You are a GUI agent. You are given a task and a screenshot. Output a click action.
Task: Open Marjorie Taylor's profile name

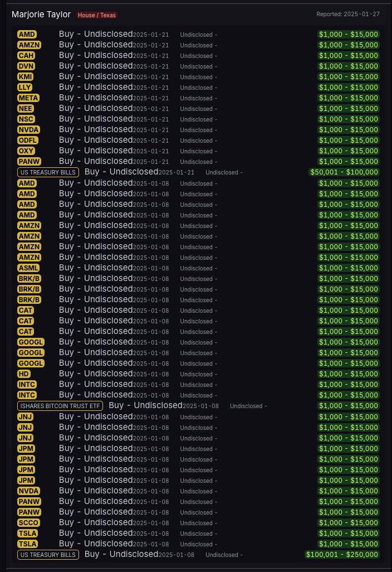coord(41,14)
